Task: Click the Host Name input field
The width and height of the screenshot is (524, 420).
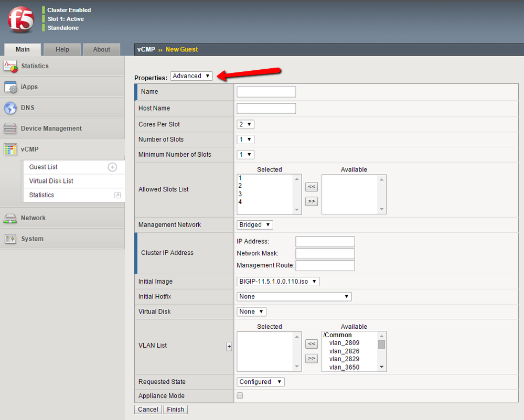Action: coord(266,109)
